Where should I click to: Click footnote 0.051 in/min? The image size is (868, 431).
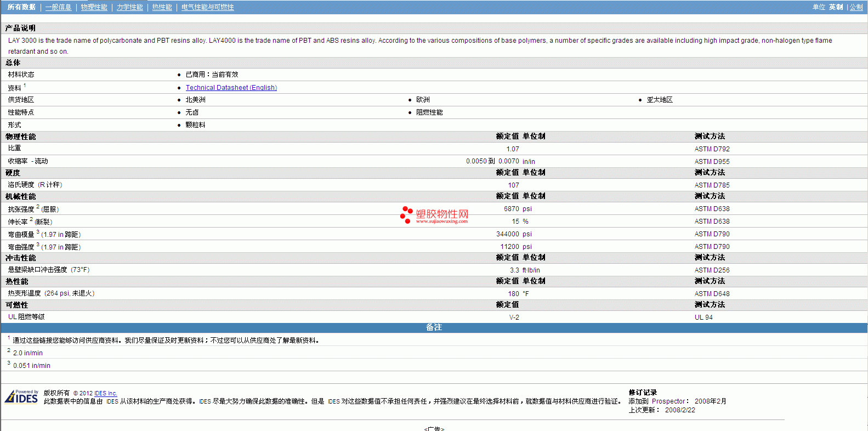32,366
